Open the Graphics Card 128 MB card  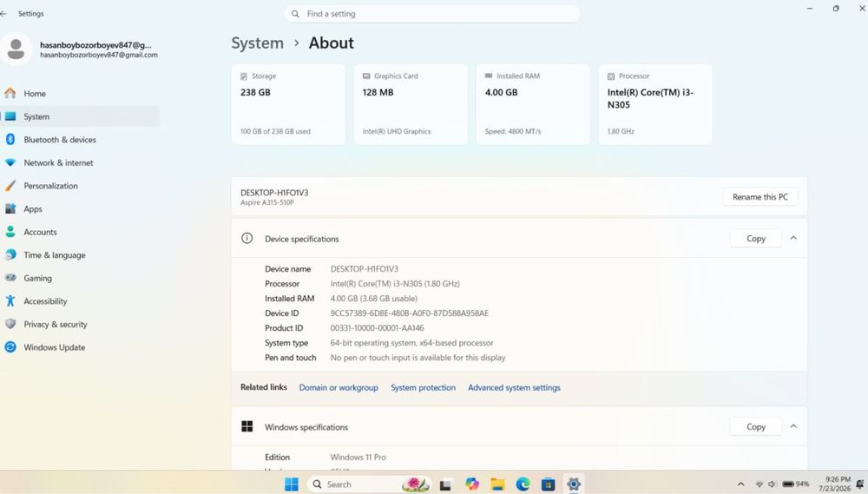411,104
